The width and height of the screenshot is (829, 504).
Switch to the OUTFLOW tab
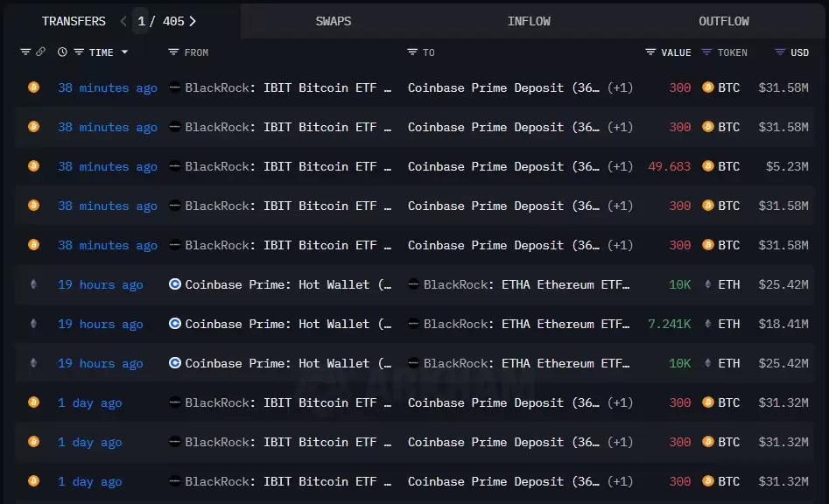point(724,21)
